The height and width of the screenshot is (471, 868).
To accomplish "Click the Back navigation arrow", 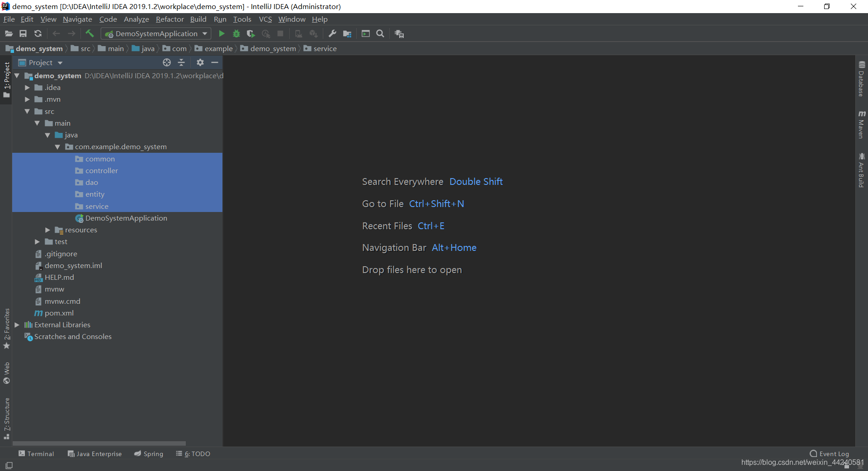I will 57,33.
